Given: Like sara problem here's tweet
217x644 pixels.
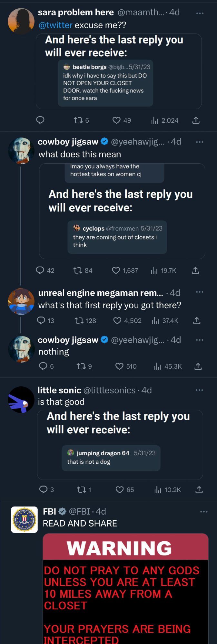Looking at the screenshot, I should (116, 120).
